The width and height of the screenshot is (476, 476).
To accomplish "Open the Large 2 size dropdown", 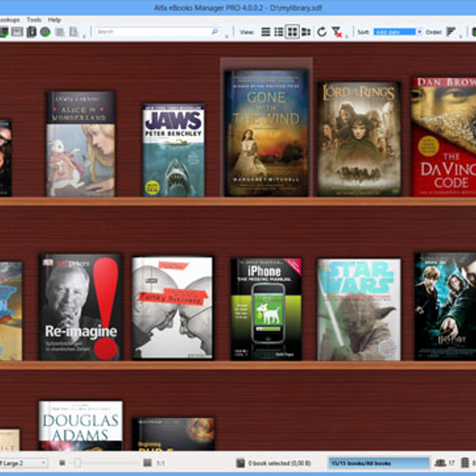I will [x=23, y=463].
